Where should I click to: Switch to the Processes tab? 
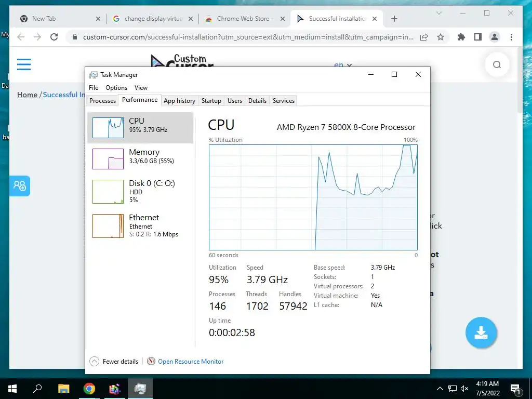(x=102, y=101)
